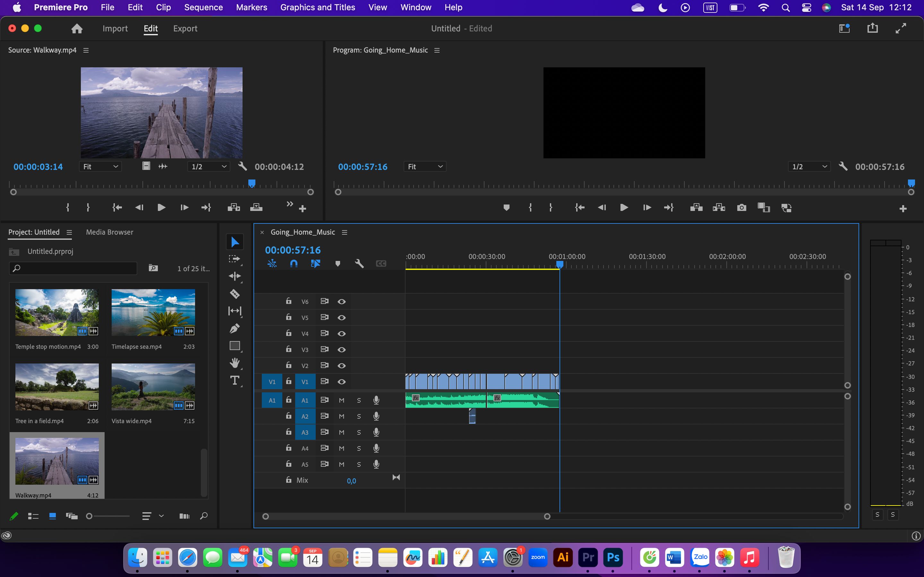
Task: Select the Ripple Edit tool
Action: (x=235, y=276)
